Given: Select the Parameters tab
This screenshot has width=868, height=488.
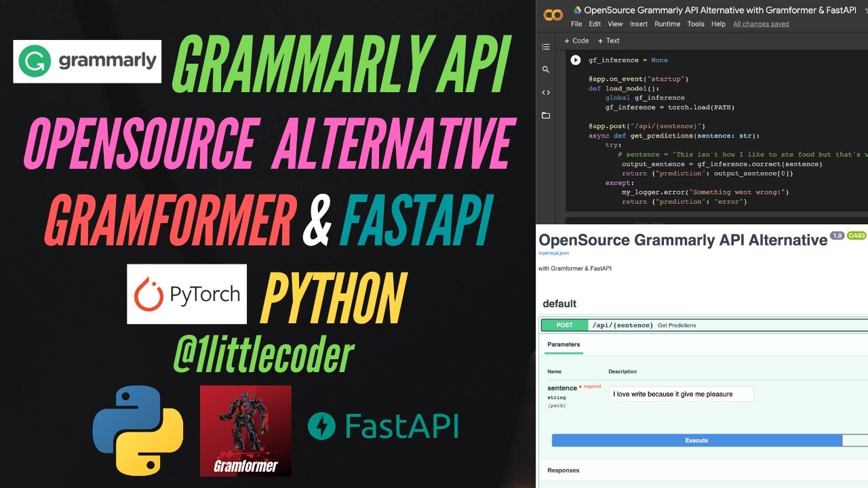Looking at the screenshot, I should (564, 344).
